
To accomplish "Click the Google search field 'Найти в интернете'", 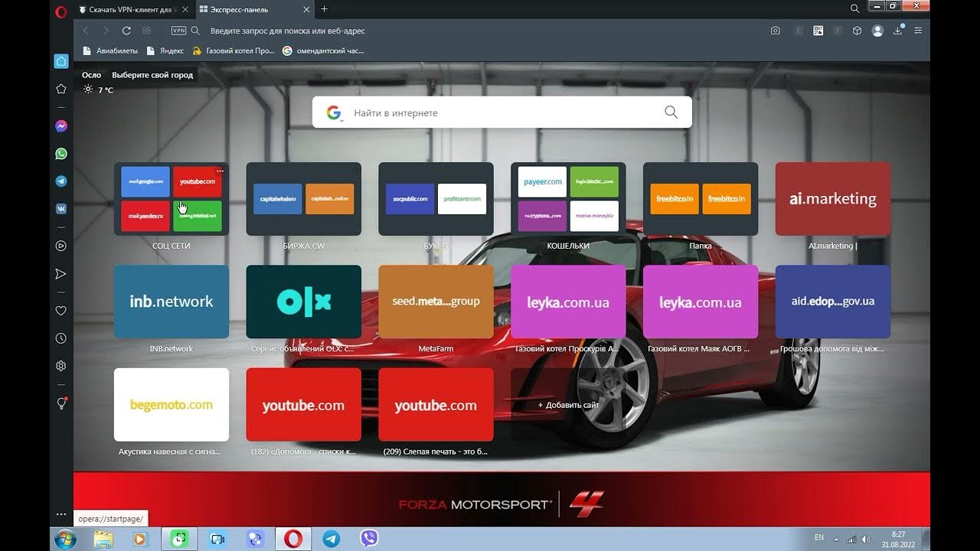I will click(x=501, y=112).
